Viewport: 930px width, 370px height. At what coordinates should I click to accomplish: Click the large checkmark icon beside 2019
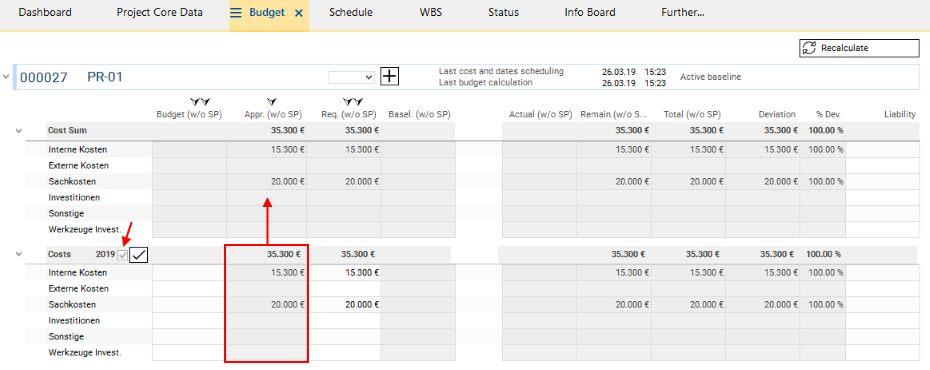139,254
